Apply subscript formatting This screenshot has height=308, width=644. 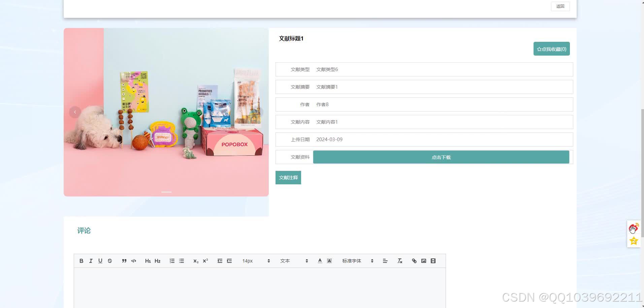196,261
